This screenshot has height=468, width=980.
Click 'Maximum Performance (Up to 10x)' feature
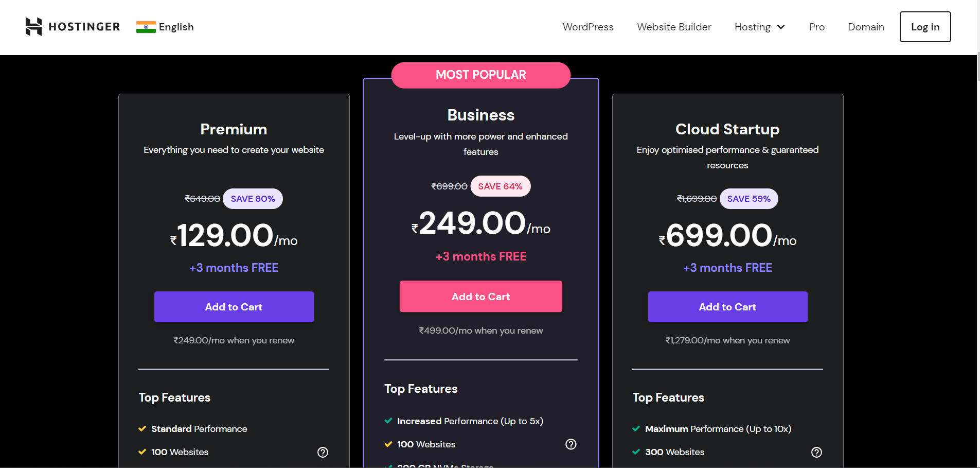coord(718,429)
